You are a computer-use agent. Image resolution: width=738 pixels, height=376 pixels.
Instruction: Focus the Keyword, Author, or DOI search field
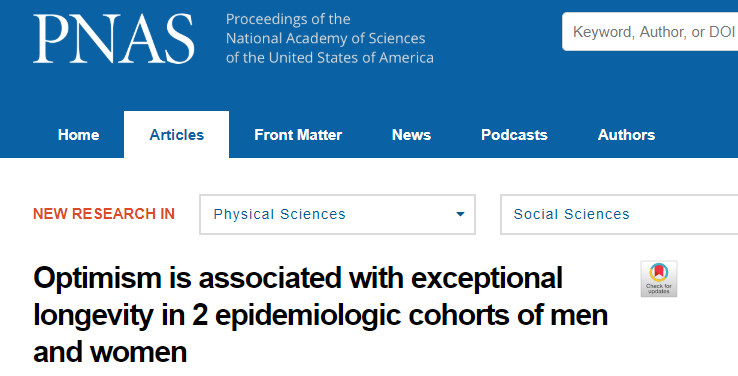650,32
